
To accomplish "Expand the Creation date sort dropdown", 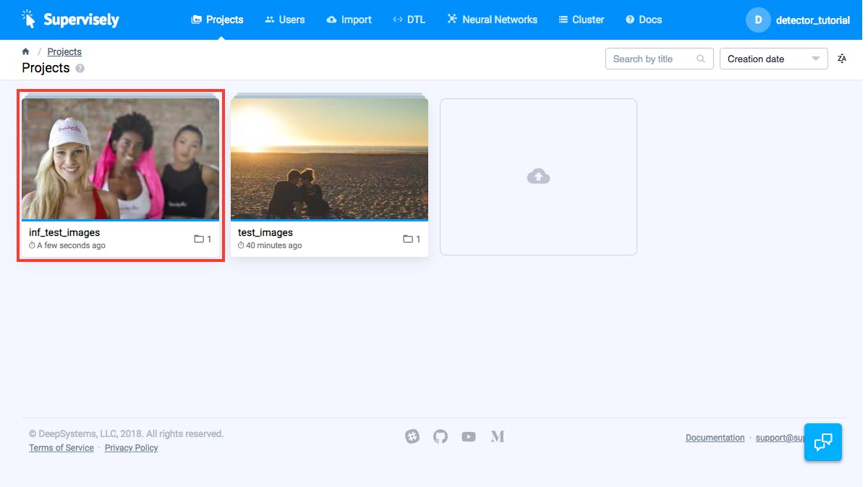I will [x=773, y=59].
